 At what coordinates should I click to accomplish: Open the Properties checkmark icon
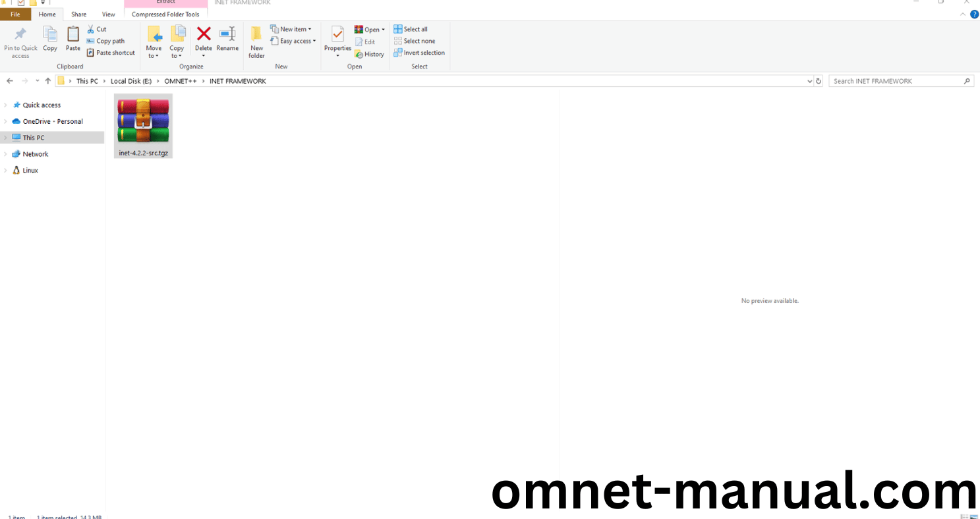tap(337, 35)
